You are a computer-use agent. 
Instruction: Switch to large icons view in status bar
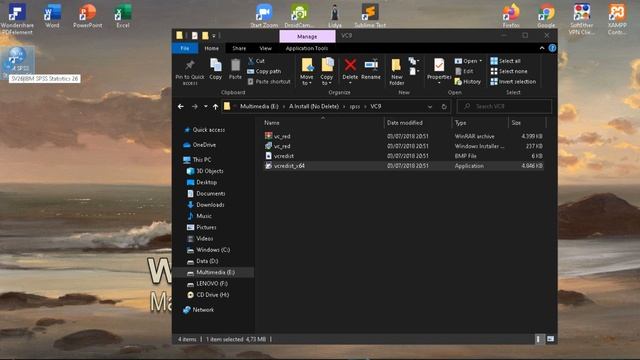point(550,339)
